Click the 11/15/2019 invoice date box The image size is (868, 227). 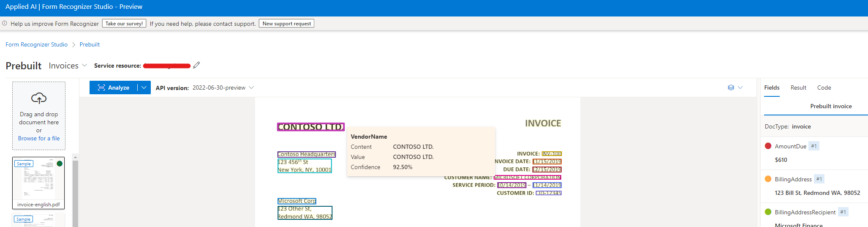pyautogui.click(x=547, y=161)
